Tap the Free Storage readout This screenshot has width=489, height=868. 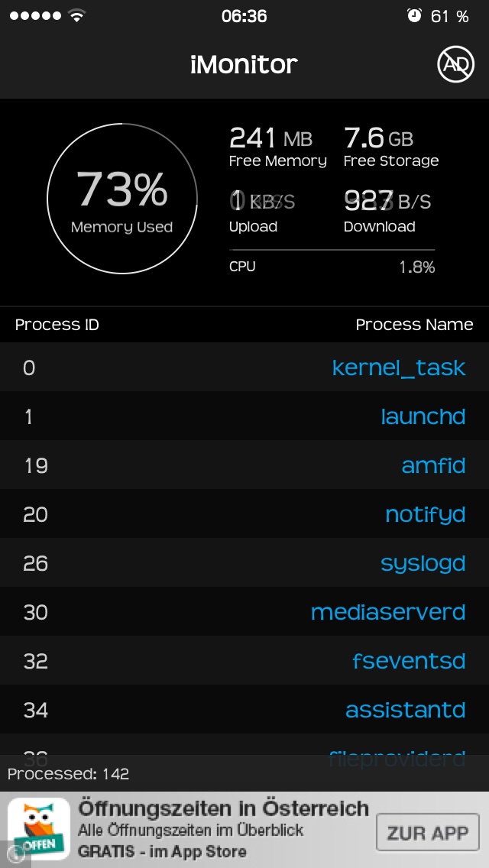pyautogui.click(x=390, y=147)
